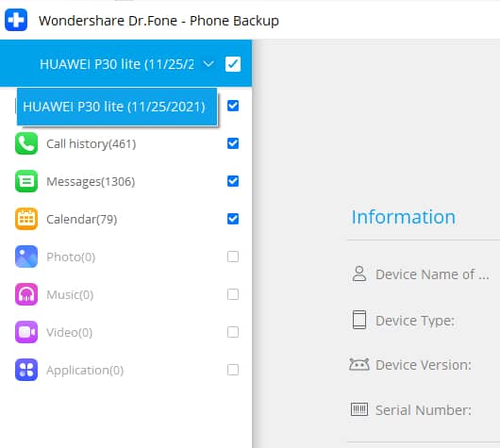Select the Application grid icon
This screenshot has height=448, width=500.
tap(26, 370)
